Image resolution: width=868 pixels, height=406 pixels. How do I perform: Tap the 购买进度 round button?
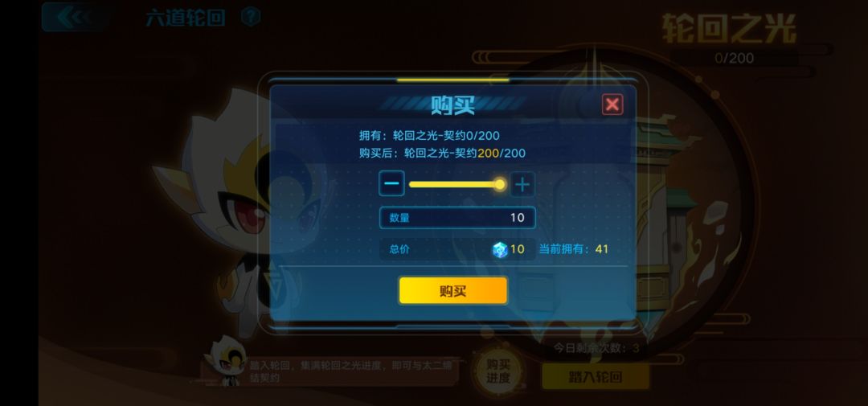tap(498, 371)
